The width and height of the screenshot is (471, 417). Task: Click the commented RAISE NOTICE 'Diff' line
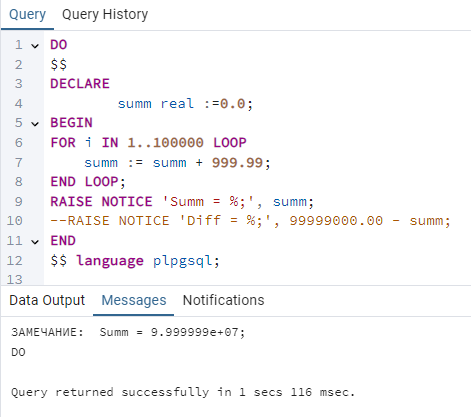point(250,221)
